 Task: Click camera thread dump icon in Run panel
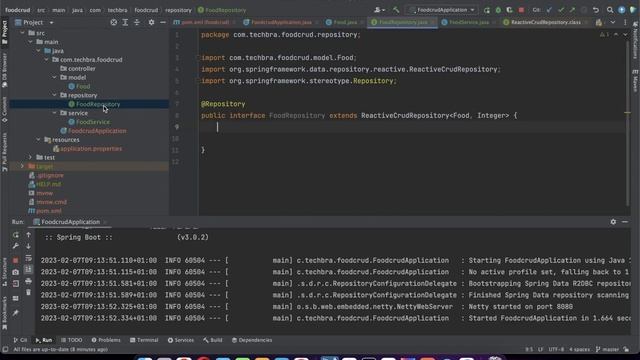(x=16, y=272)
